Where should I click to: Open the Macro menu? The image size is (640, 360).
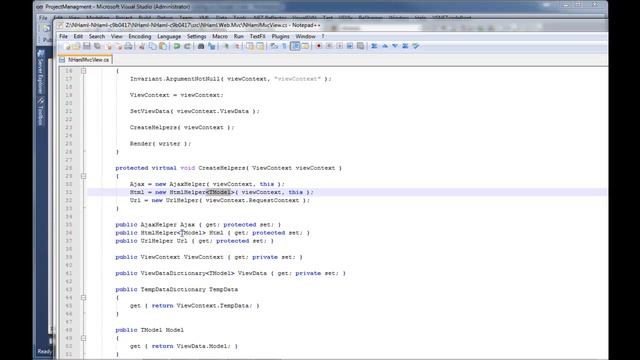pyautogui.click(x=220, y=36)
